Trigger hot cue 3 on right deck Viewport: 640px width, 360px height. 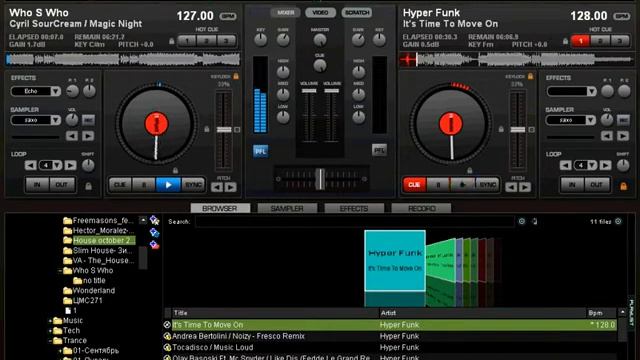coord(620,41)
